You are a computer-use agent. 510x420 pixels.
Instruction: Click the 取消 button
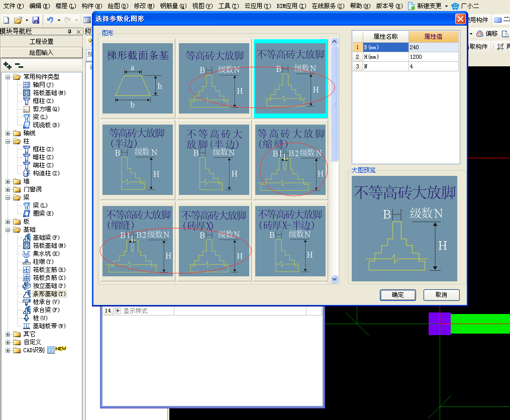[441, 295]
